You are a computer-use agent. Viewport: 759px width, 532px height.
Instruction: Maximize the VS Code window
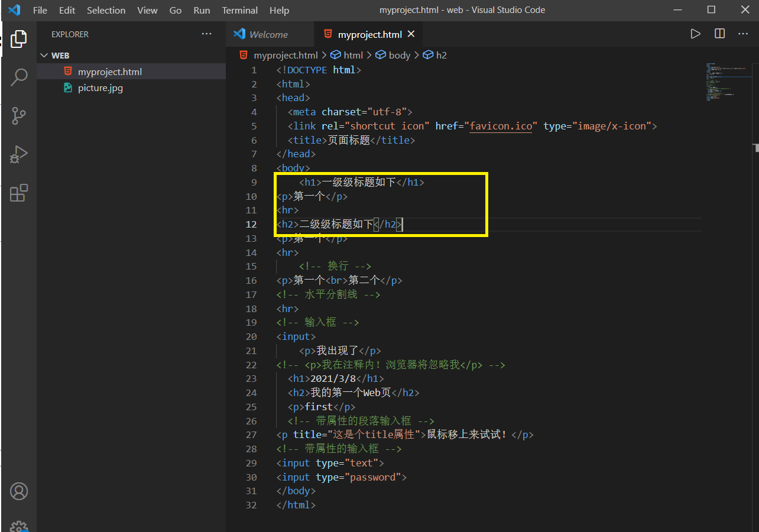coord(711,10)
